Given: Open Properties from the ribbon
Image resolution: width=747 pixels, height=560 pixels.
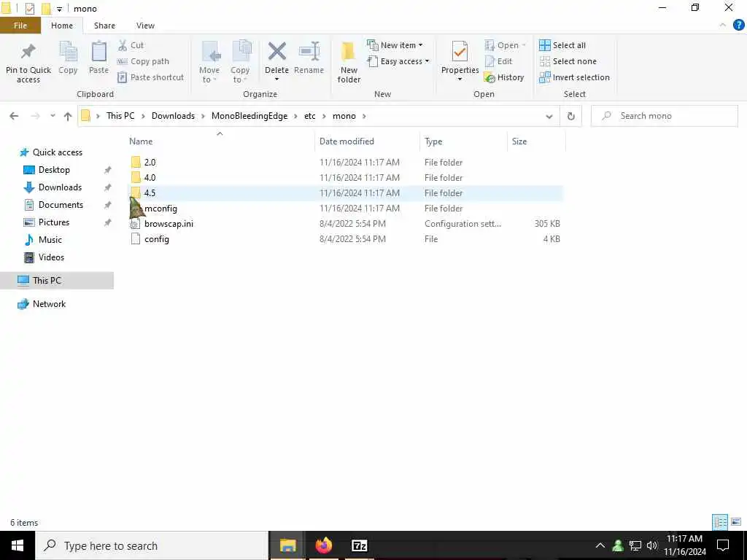Looking at the screenshot, I should pyautogui.click(x=460, y=61).
